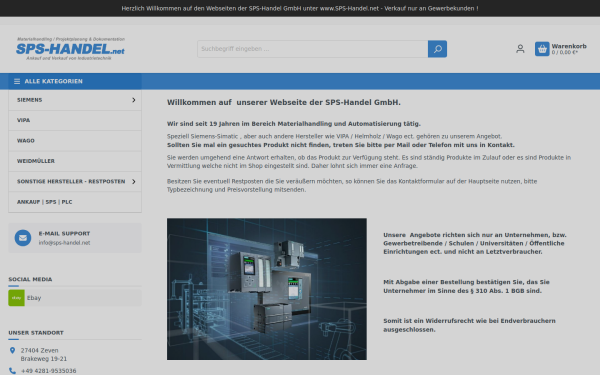The height and width of the screenshot is (375, 600).
Task: Click the e-mail support envelope icon
Action: pos(23,238)
